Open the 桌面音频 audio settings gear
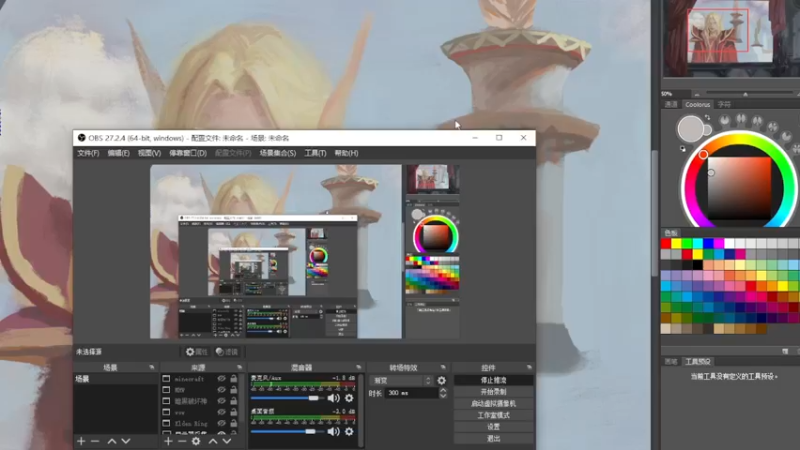Image resolution: width=800 pixels, height=450 pixels. click(x=349, y=432)
